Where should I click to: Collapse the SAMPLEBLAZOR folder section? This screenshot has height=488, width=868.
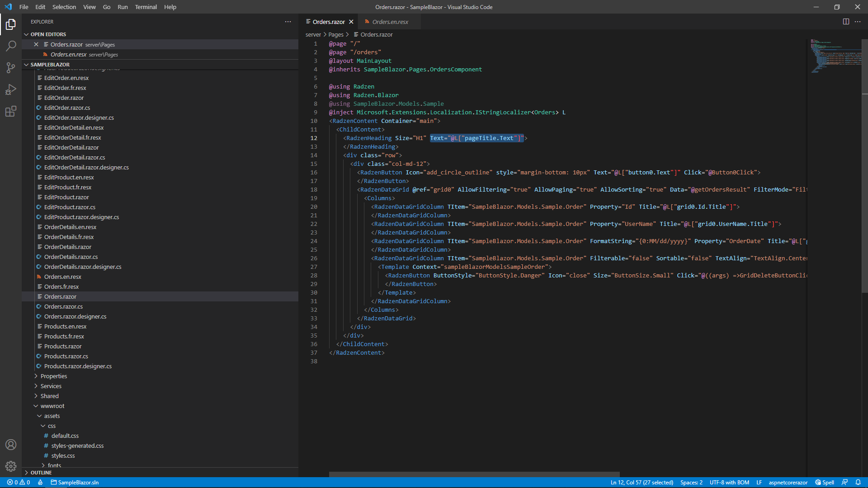tap(50, 65)
